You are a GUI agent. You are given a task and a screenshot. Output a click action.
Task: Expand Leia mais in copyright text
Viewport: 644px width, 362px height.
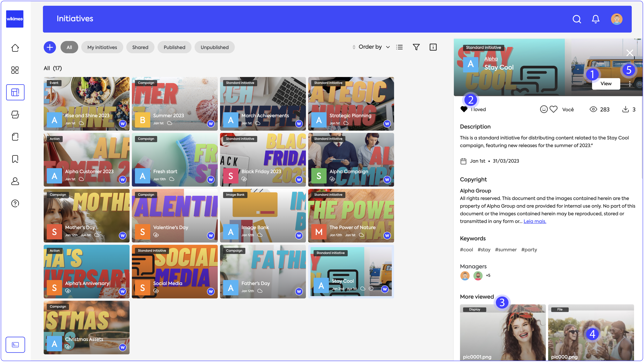point(535,221)
